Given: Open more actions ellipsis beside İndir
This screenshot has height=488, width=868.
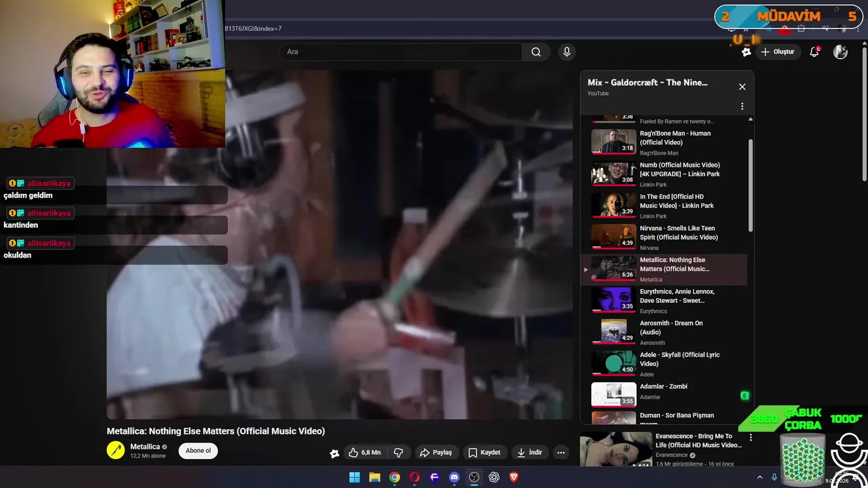Looking at the screenshot, I should 561,453.
